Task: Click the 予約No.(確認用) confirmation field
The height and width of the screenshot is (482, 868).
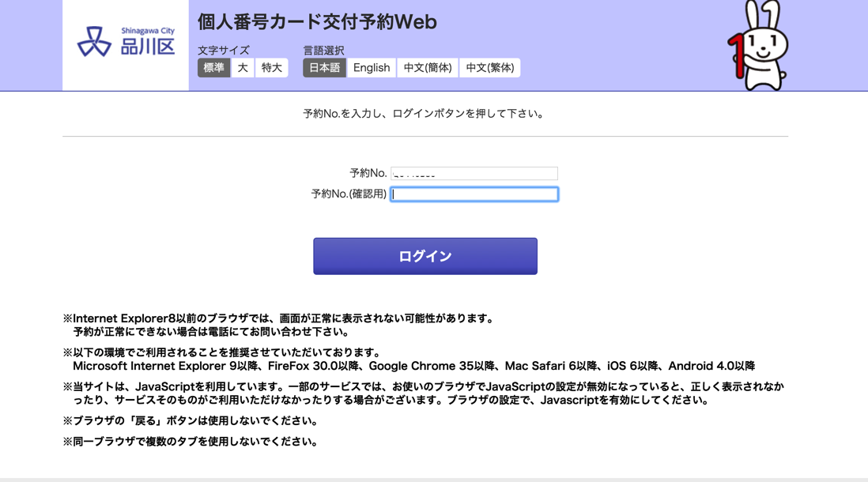Action: (x=474, y=194)
